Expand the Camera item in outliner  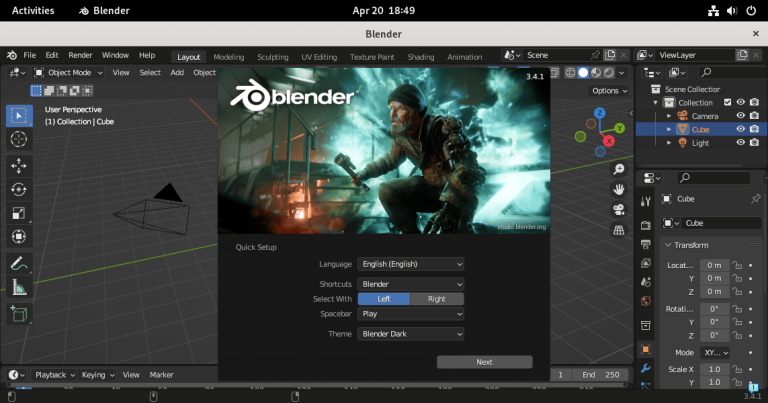click(669, 116)
